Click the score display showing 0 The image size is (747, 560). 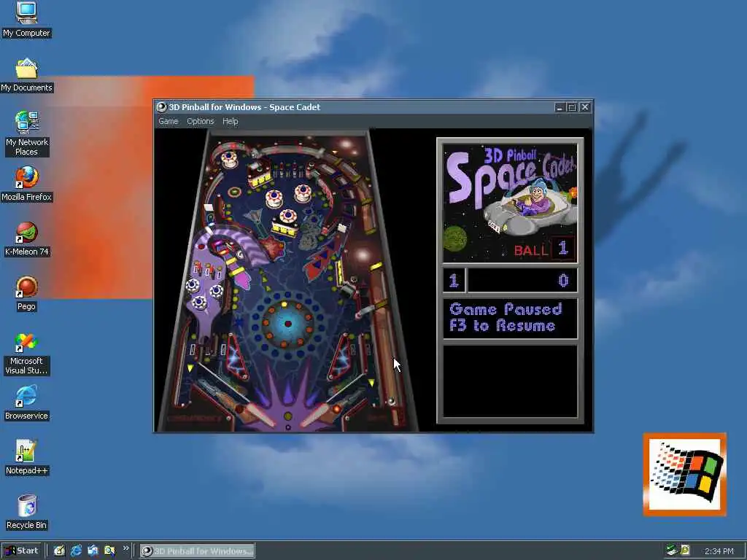click(x=522, y=281)
